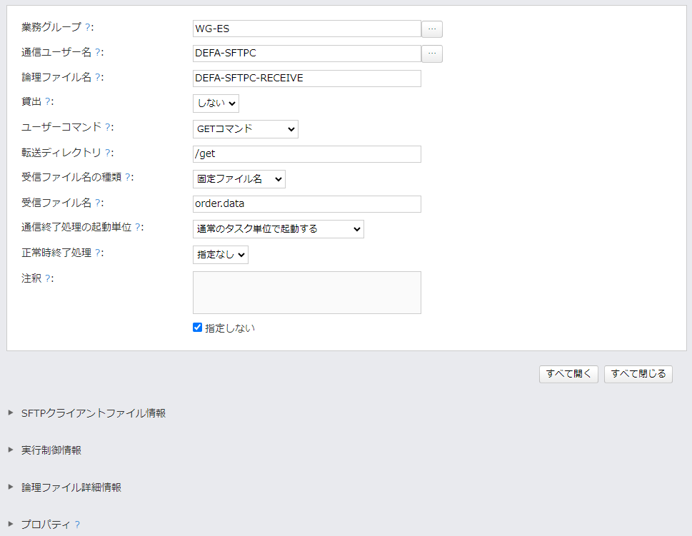The width and height of the screenshot is (692, 536).
Task: Click help icon next to 転送ディレクトリ
Action: [x=108, y=153]
